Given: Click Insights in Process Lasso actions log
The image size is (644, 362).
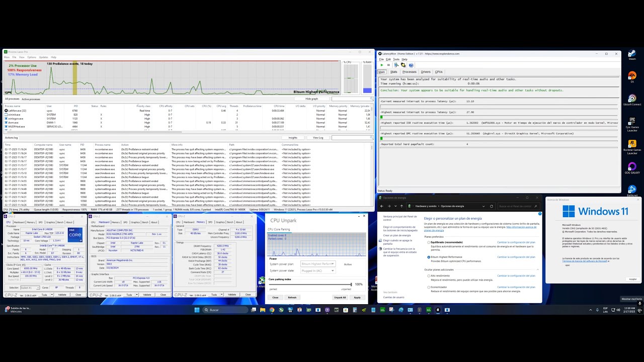Looking at the screenshot, I should 293,138.
